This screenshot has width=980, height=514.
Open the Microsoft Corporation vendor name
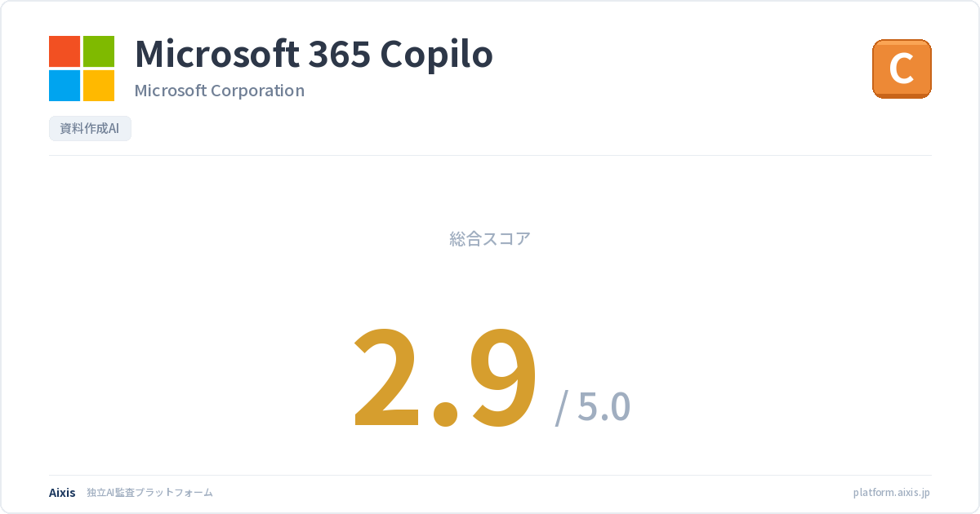(x=219, y=91)
